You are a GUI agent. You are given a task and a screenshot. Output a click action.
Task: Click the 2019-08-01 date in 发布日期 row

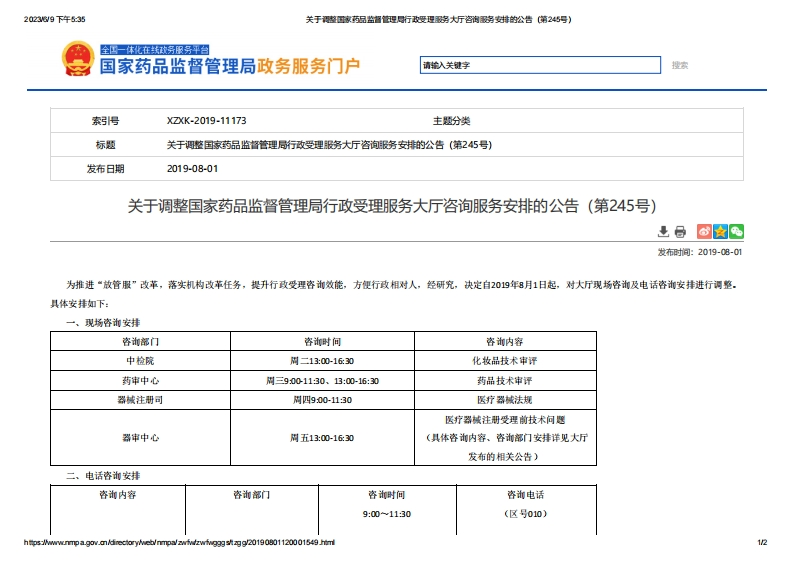coord(192,169)
